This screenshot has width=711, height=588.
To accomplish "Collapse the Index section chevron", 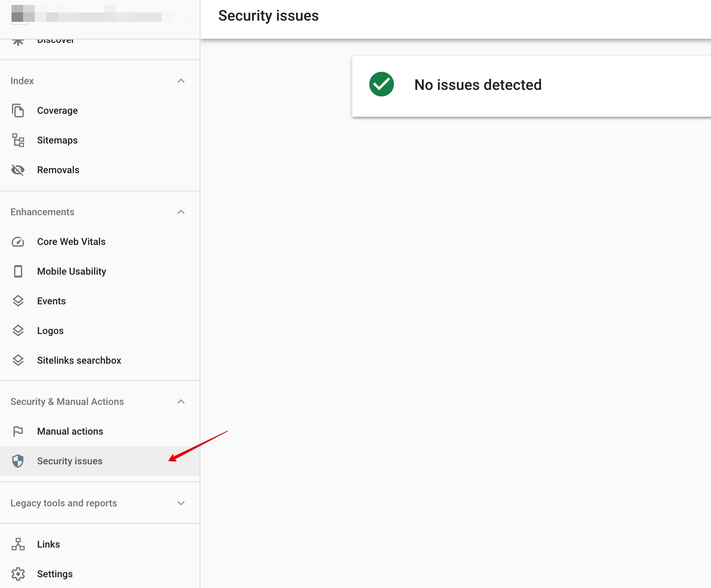I will 181,81.
